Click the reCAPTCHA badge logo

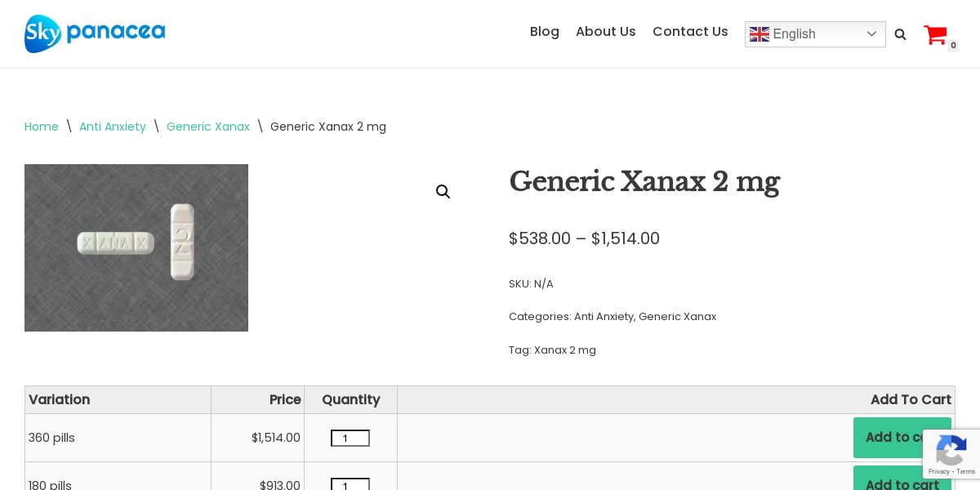(x=951, y=450)
